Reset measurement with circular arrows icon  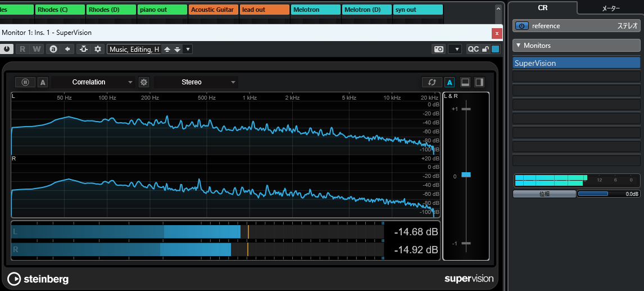(x=432, y=82)
